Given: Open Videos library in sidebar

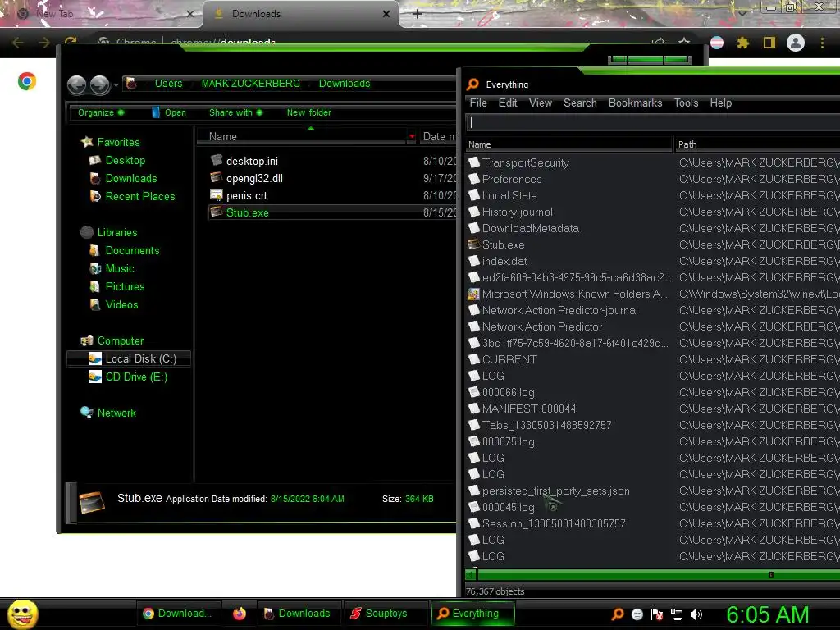Looking at the screenshot, I should [121, 305].
